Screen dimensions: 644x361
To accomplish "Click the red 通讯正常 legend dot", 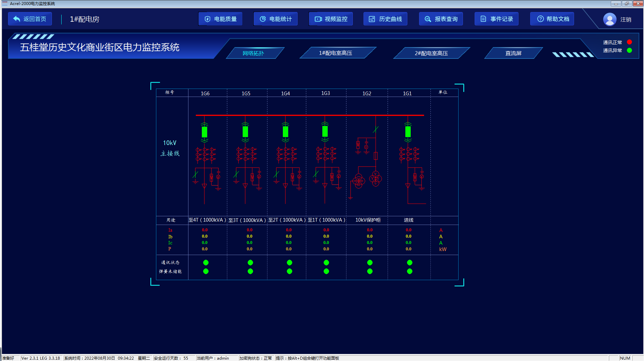I will click(x=629, y=42).
